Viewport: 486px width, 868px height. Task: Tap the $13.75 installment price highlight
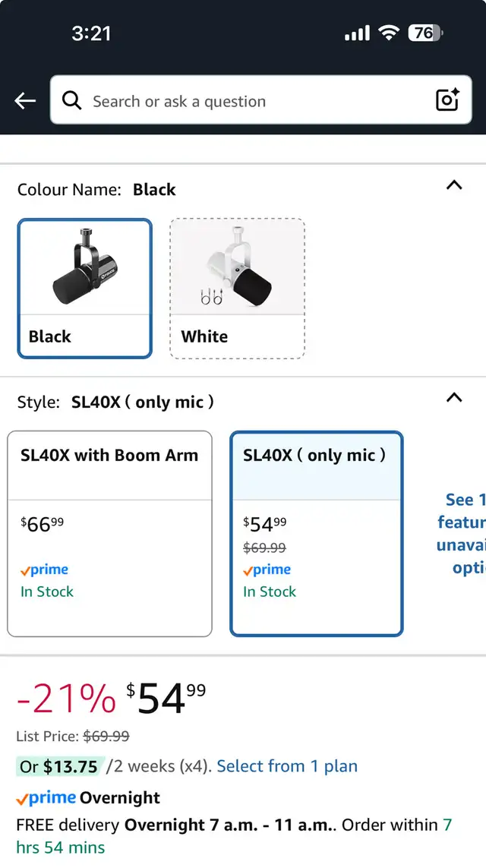pos(60,766)
